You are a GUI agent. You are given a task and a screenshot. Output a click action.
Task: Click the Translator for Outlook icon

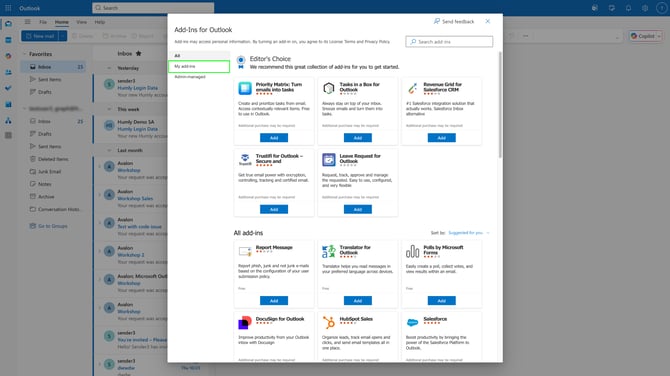point(329,251)
